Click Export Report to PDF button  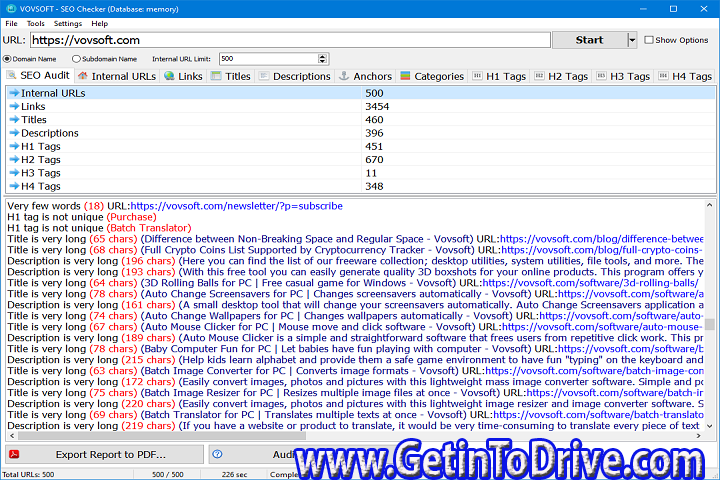click(x=105, y=454)
